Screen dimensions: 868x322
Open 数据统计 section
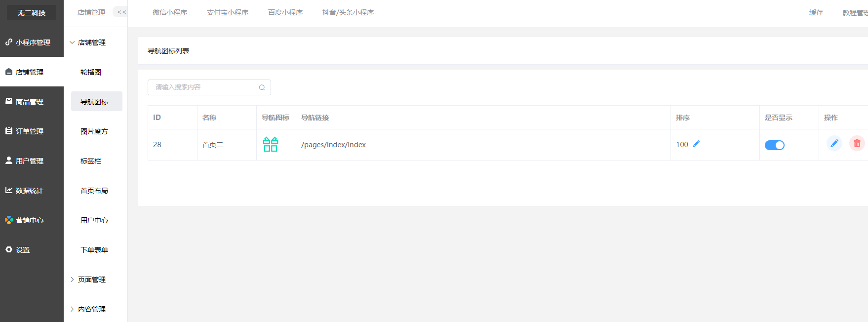coord(32,191)
